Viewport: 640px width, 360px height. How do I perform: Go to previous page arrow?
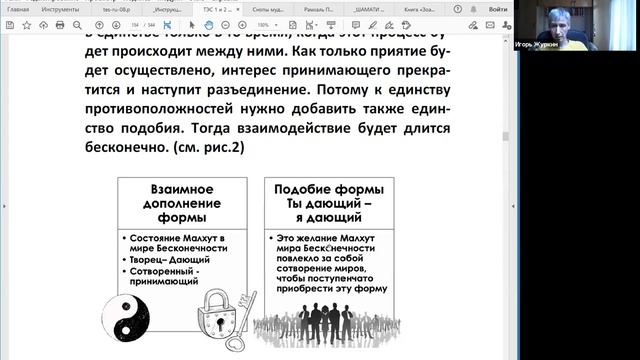pos(99,25)
